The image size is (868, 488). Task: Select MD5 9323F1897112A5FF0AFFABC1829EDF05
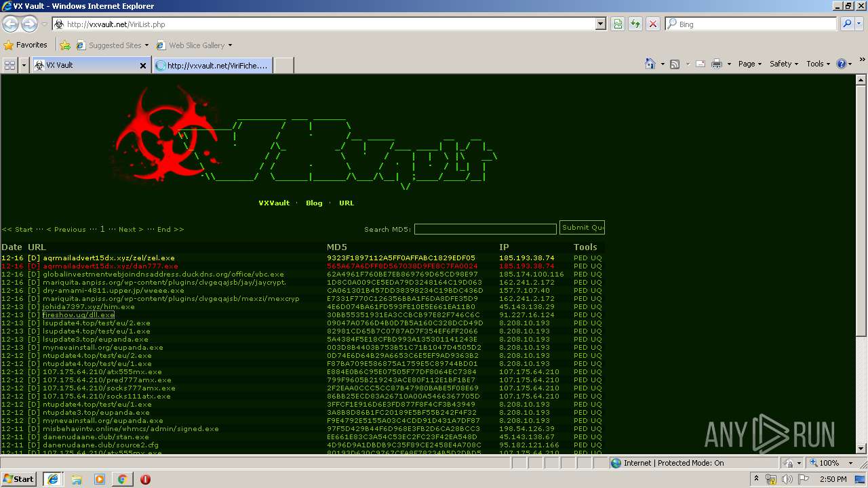(401, 258)
